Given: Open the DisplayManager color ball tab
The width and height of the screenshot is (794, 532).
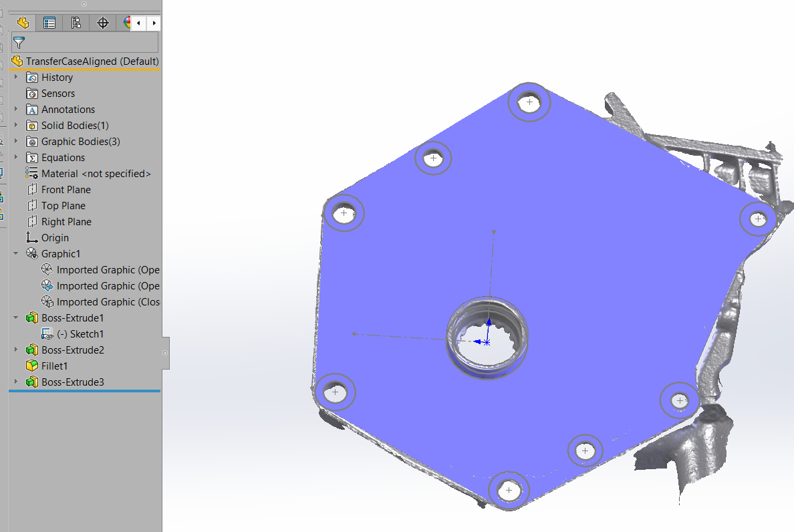Looking at the screenshot, I should pyautogui.click(x=126, y=23).
